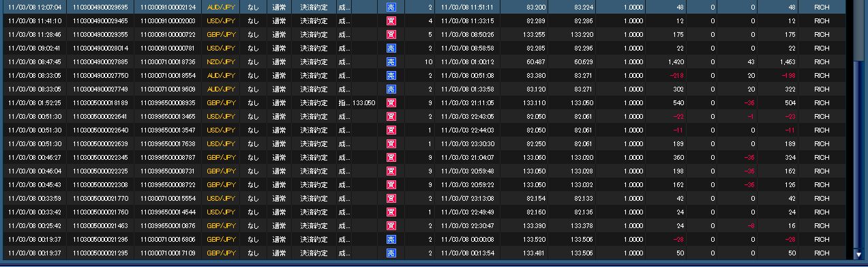The width and height of the screenshot is (868, 267).
Task: Select settlement price 83.224
Action: click(584, 7)
